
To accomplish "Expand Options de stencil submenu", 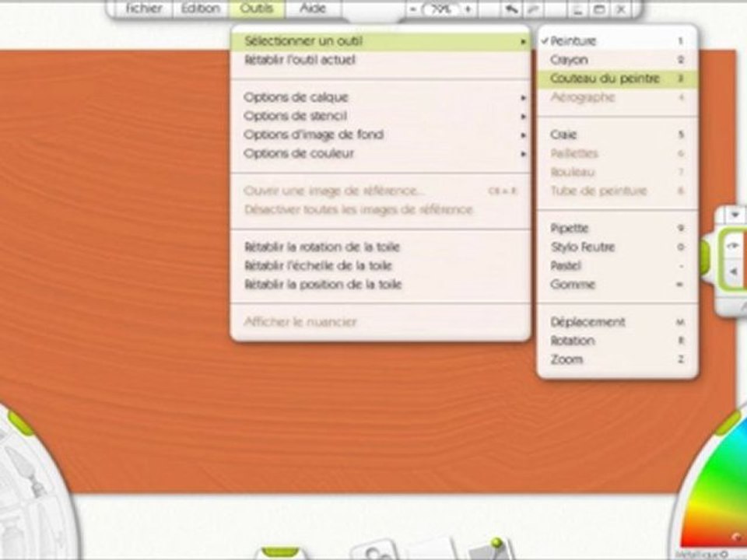I will click(x=381, y=116).
